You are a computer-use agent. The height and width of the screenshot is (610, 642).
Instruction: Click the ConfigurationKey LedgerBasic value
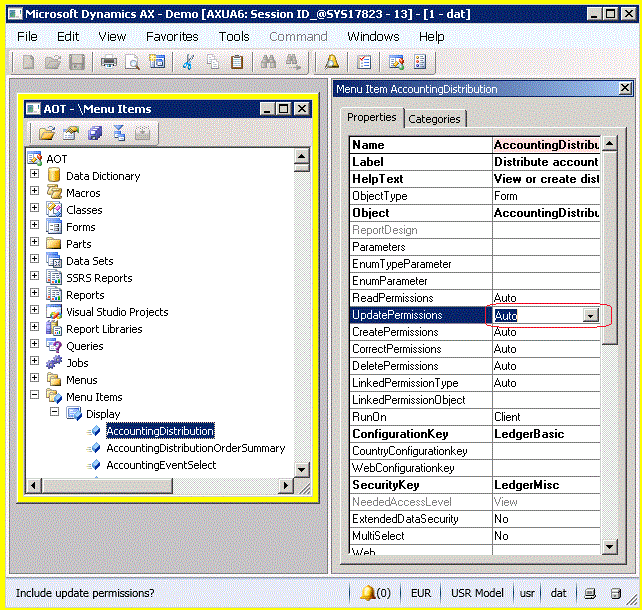[546, 434]
